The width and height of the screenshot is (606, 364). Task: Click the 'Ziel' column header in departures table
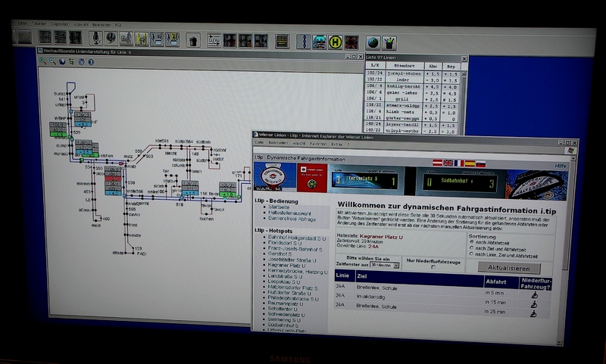[420, 277]
